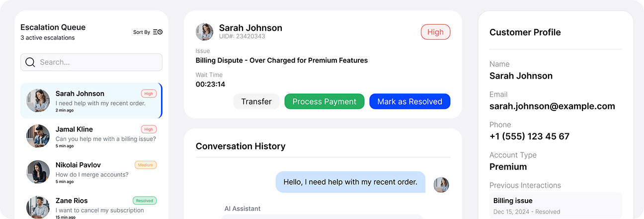Click the AI Assistant label

(242, 209)
